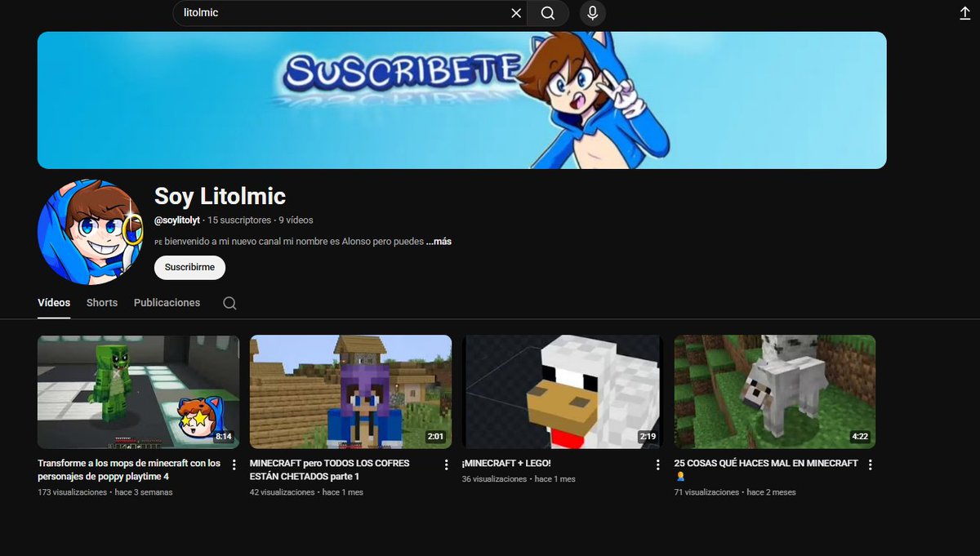Click the magnifier search button
Image resolution: width=980 pixels, height=556 pixels.
pos(548,13)
